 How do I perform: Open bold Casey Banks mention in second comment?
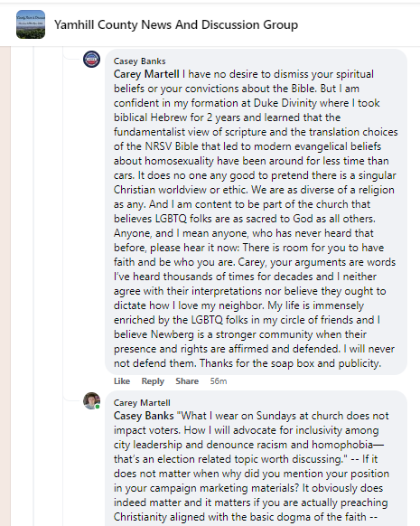pyautogui.click(x=144, y=416)
